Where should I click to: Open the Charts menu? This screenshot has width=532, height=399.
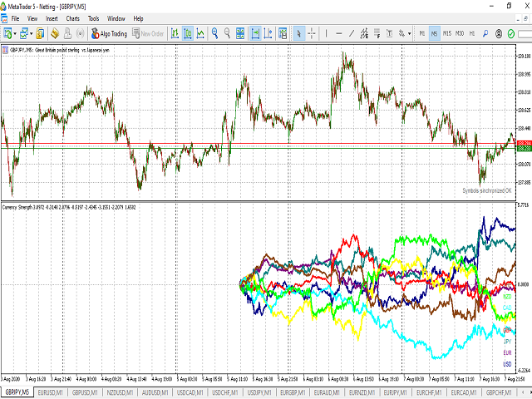pyautogui.click(x=73, y=17)
